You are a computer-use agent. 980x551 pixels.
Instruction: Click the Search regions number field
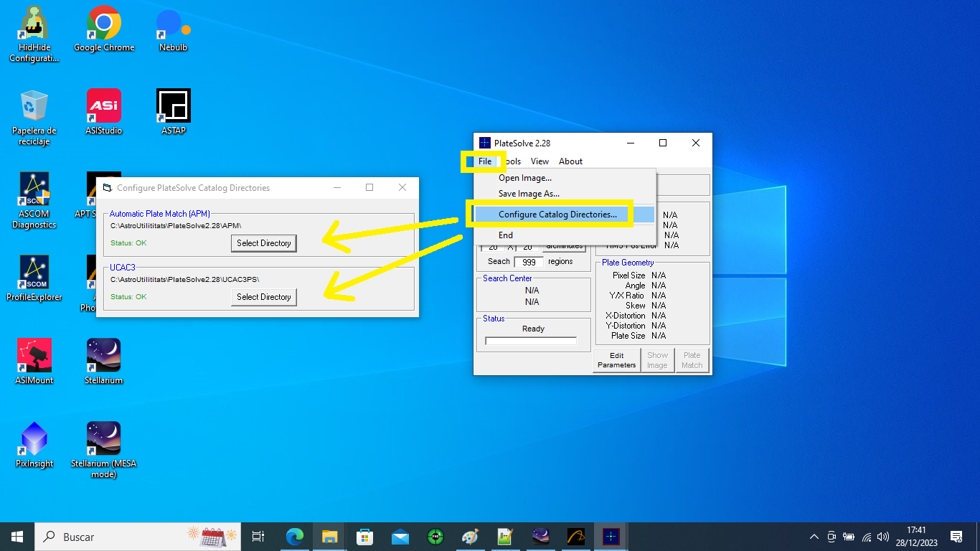pos(529,262)
